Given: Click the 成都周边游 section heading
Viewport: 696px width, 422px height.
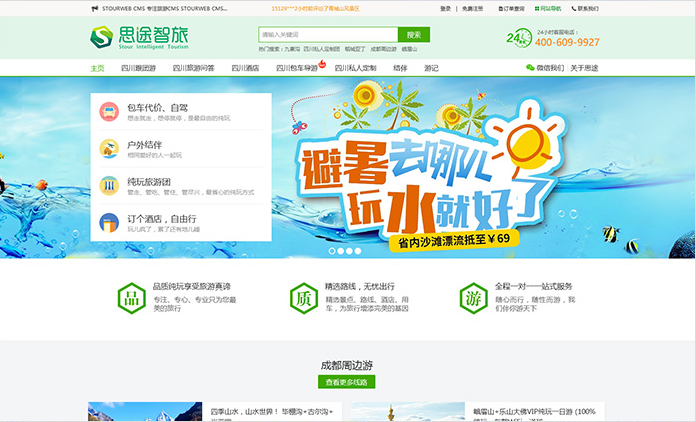Looking at the screenshot, I should (347, 365).
